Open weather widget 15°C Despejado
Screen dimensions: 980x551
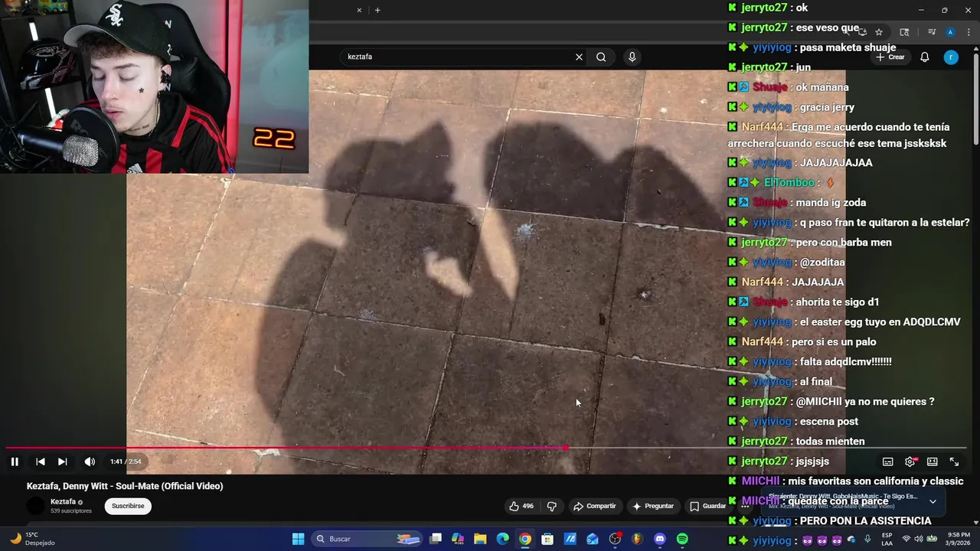pyautogui.click(x=32, y=539)
